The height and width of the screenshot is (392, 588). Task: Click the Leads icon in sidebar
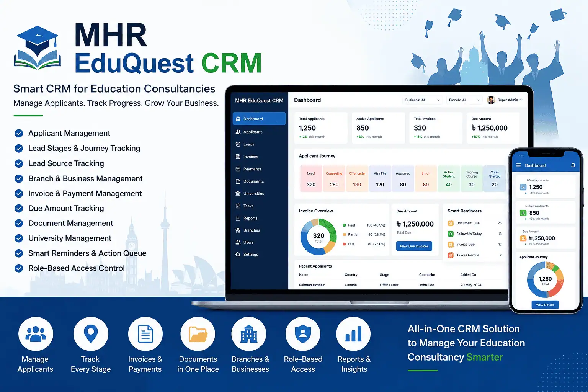[x=238, y=144]
